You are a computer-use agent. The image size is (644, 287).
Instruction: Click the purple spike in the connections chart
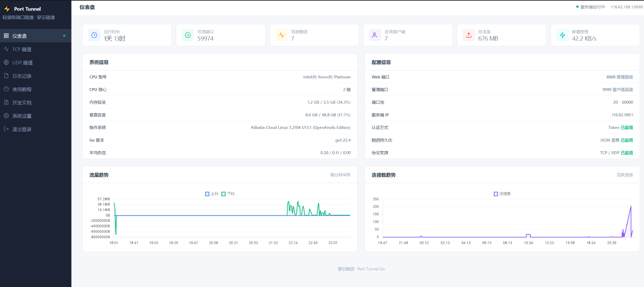630,220
